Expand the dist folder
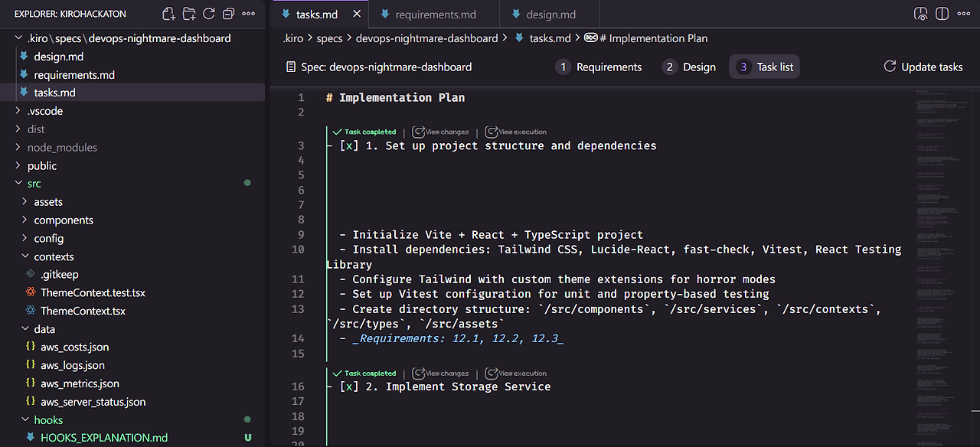Screen dimensions: 980x447 (19, 129)
